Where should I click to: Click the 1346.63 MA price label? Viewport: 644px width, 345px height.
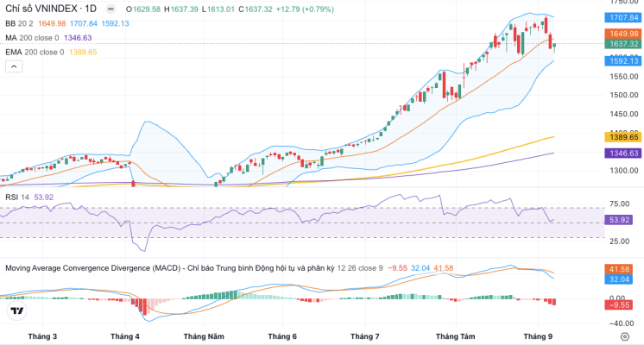[623, 154]
